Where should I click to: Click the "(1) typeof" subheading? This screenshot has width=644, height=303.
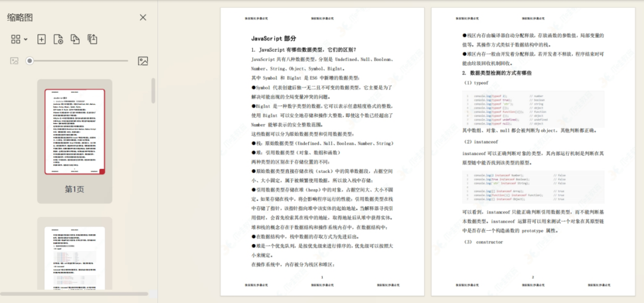476,83
